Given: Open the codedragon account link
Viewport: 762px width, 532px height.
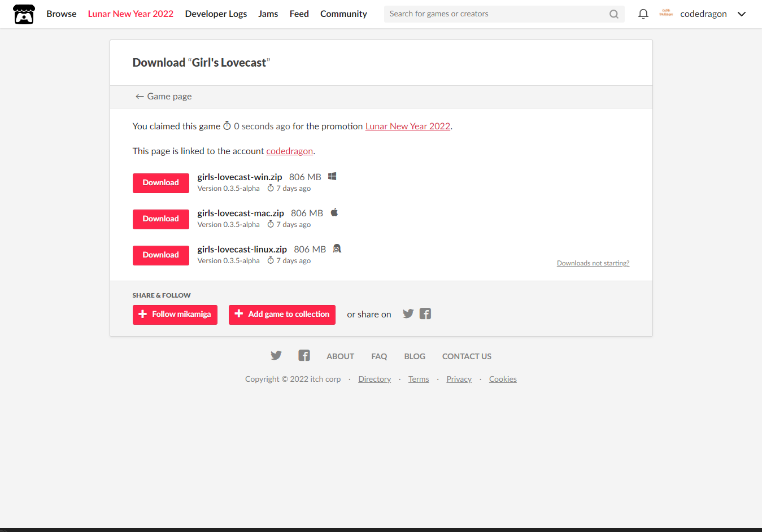Looking at the screenshot, I should (x=290, y=151).
